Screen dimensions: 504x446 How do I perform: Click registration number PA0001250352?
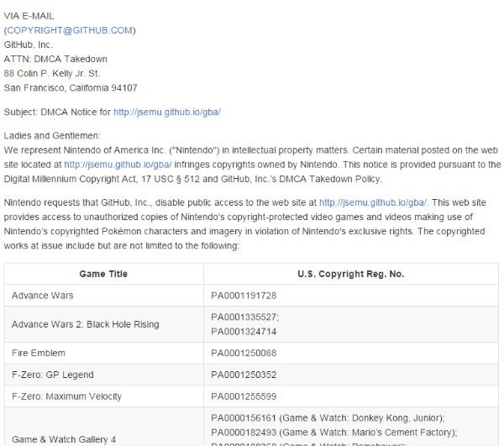pyautogui.click(x=244, y=375)
